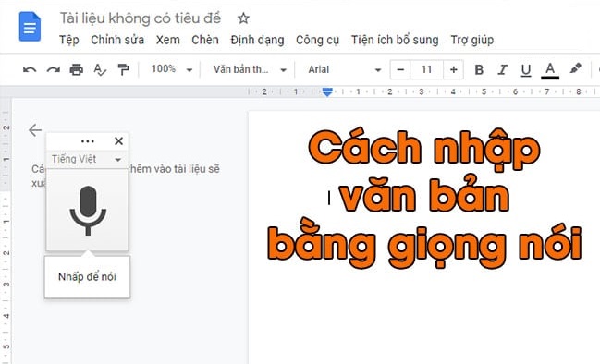Viewport: 600px width, 364px height.
Task: Open the Arial font dropdown
Action: (x=345, y=69)
